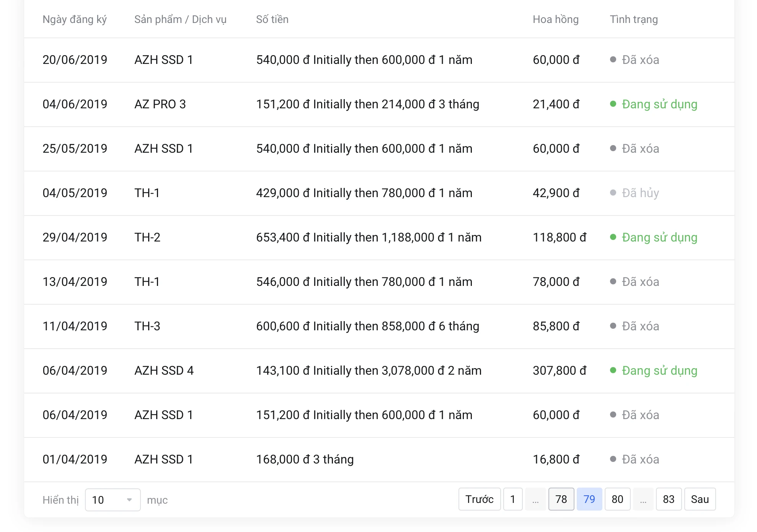Image resolution: width=757 pixels, height=532 pixels.
Task: Click Đang sử dụng status for AZ PRO 3
Action: pyautogui.click(x=654, y=104)
